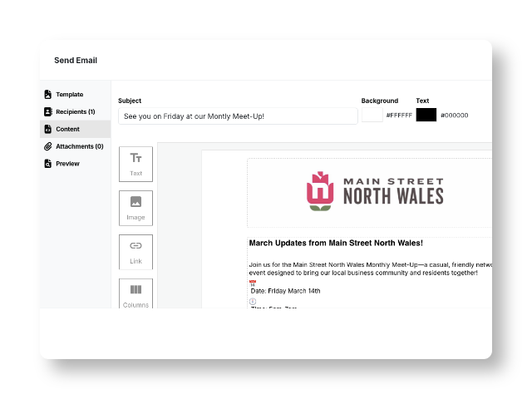The height and width of the screenshot is (399, 532).
Task: Click the #000000 text hex value
Action: pyautogui.click(x=455, y=116)
